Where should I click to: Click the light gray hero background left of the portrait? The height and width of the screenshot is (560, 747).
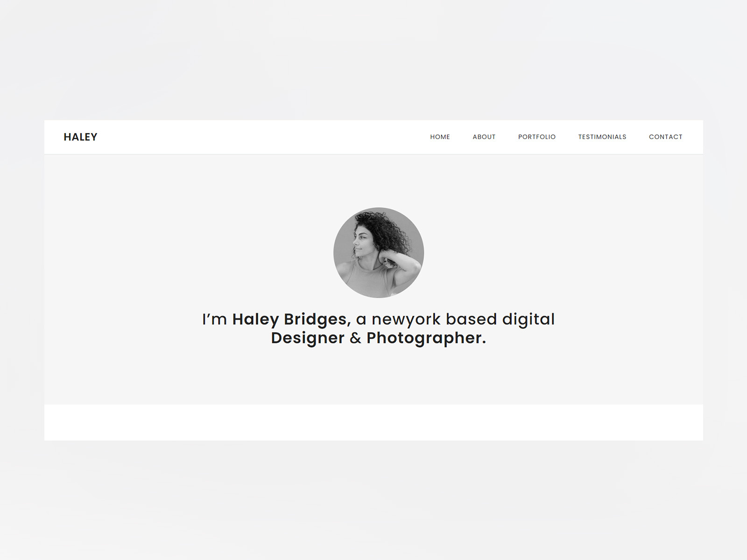coord(187,252)
